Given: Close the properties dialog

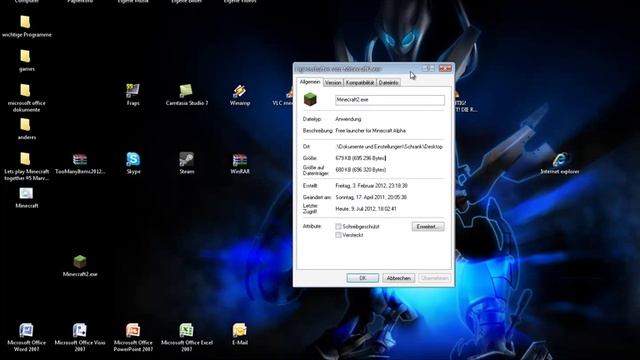Looking at the screenshot, I should pyautogui.click(x=445, y=69).
